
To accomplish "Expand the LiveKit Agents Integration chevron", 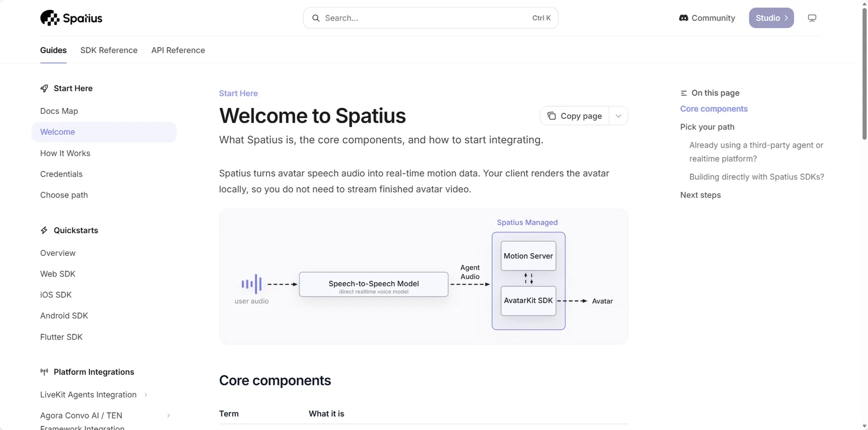I will click(146, 395).
